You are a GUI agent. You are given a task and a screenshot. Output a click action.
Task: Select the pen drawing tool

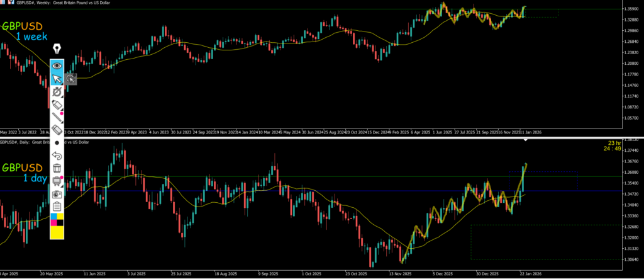(x=57, y=92)
